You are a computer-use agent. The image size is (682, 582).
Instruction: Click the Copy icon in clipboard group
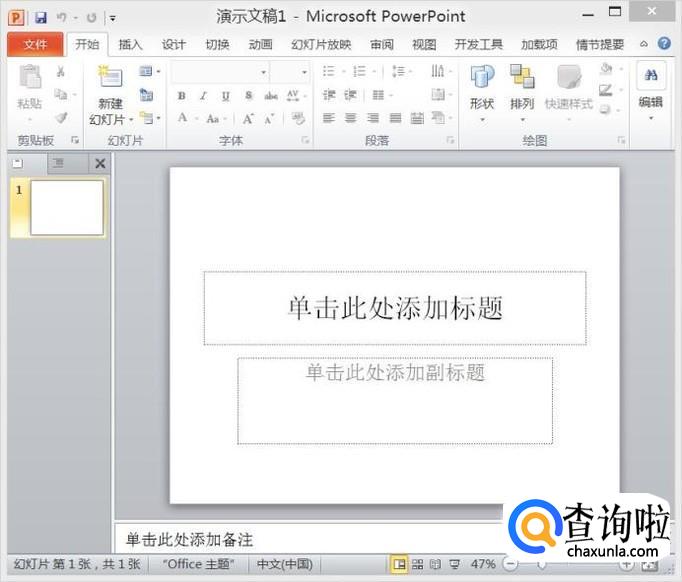tap(61, 94)
